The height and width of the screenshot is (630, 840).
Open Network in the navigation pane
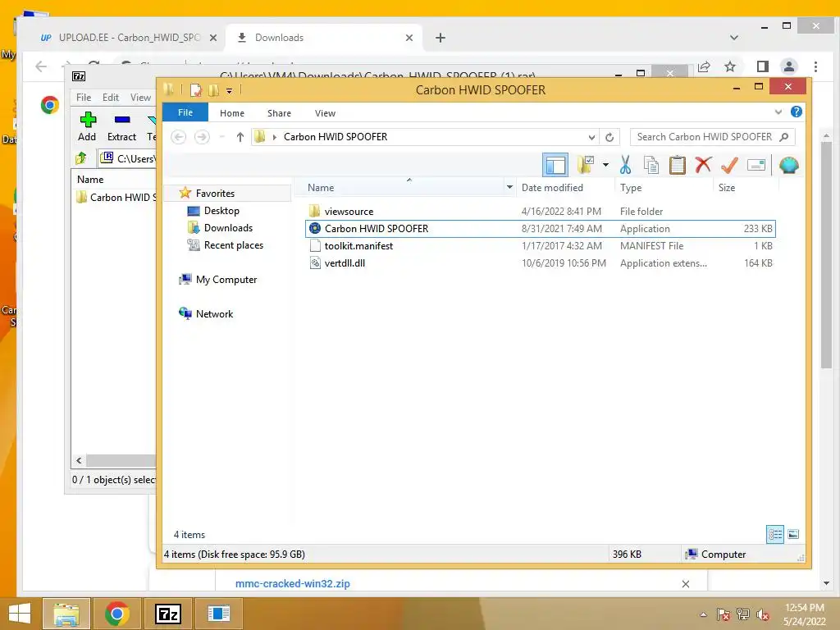214,314
